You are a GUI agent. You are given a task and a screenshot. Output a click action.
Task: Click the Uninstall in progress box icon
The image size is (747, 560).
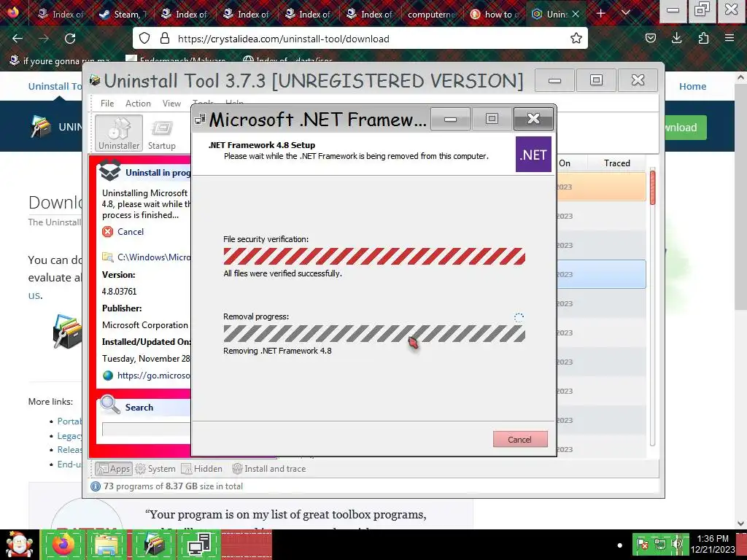pyautogui.click(x=109, y=171)
